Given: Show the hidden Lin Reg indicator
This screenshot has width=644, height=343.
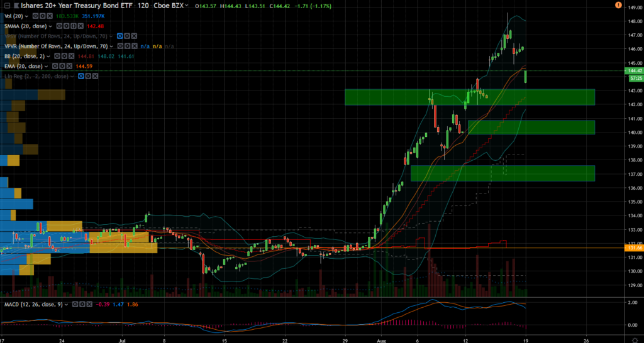Looking at the screenshot, I should pyautogui.click(x=81, y=76).
